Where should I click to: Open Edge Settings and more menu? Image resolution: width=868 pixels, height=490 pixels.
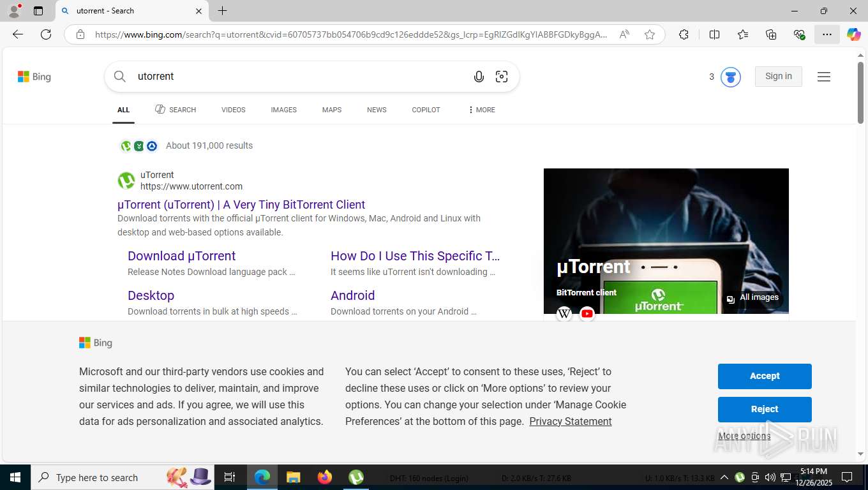[x=827, y=34]
